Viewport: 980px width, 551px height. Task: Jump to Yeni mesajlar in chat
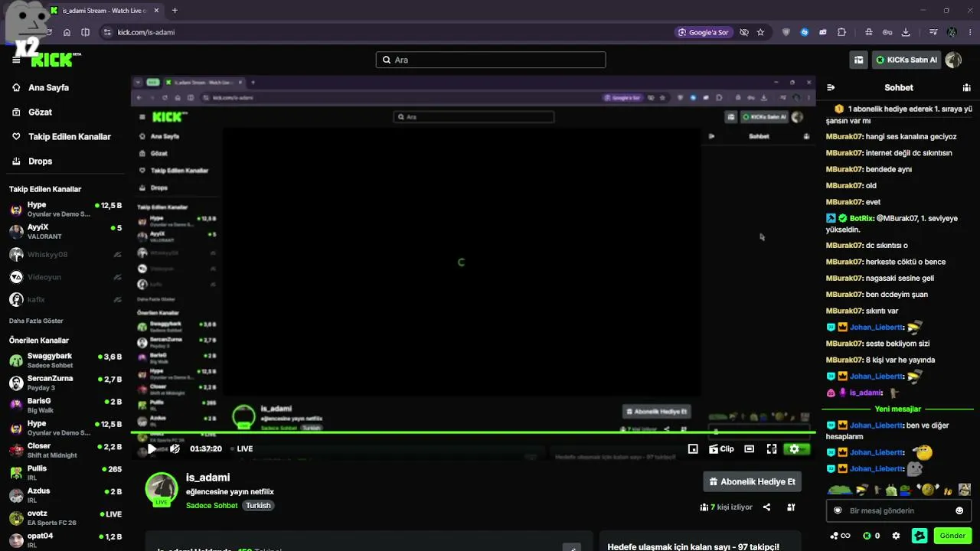coord(898,409)
